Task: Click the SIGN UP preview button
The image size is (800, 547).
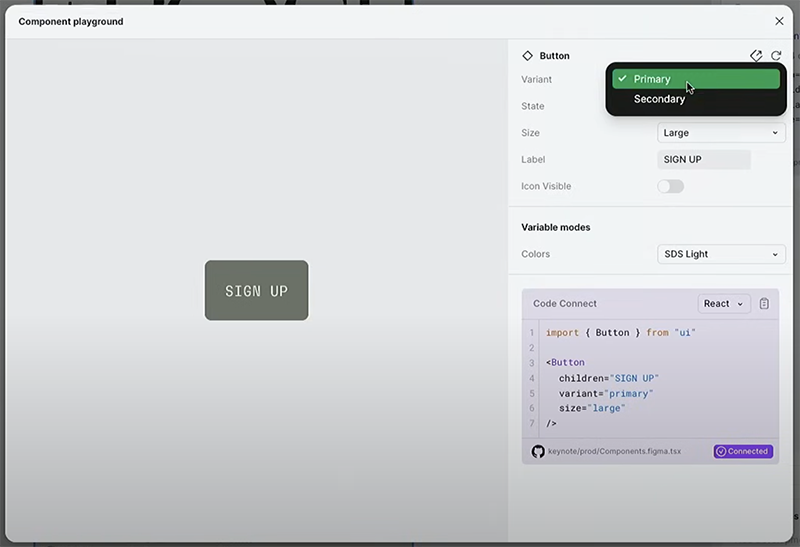Action: pyautogui.click(x=257, y=290)
